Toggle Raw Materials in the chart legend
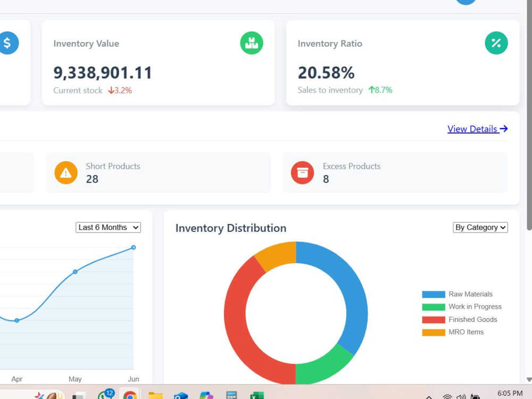 coord(457,294)
